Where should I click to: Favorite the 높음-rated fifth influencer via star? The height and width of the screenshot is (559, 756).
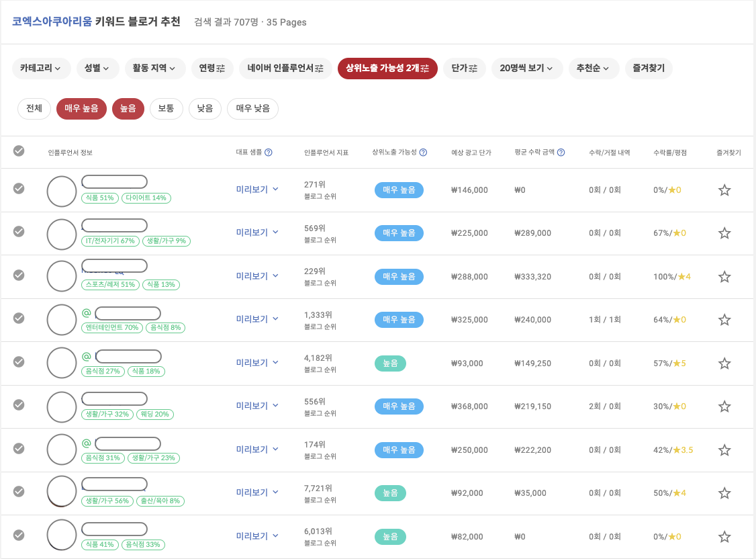pyautogui.click(x=724, y=363)
